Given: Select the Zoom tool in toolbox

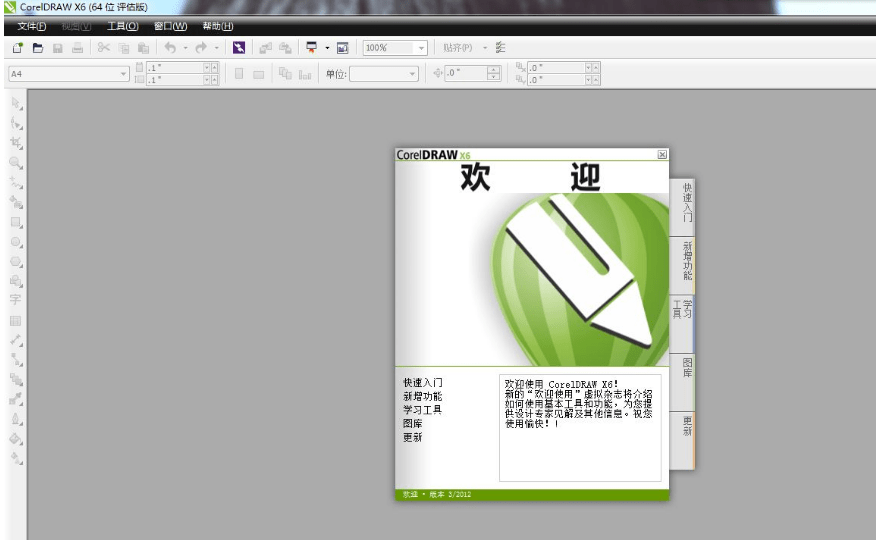Looking at the screenshot, I should 16,162.
